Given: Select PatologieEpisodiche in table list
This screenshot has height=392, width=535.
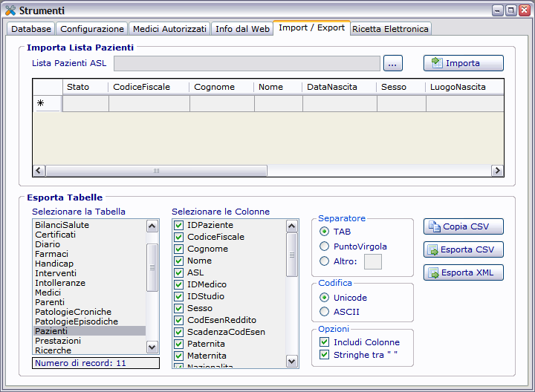Looking at the screenshot, I should [x=89, y=321].
